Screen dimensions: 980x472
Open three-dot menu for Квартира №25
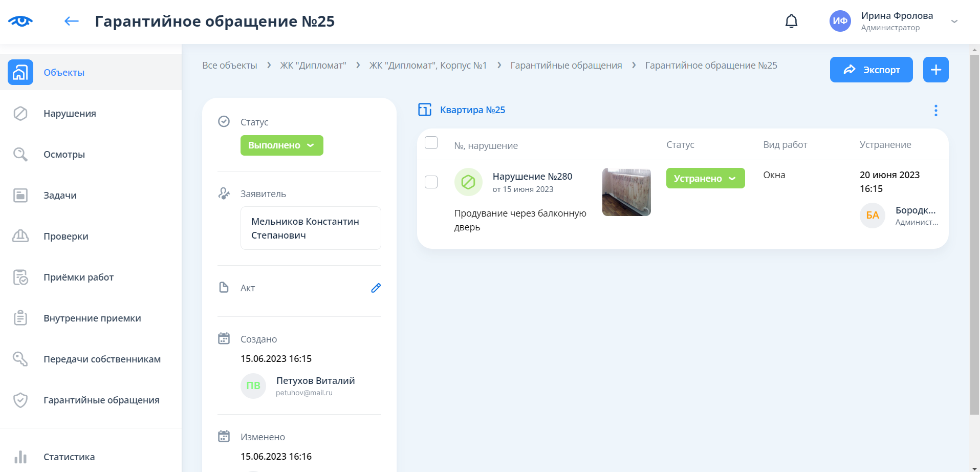click(x=935, y=111)
